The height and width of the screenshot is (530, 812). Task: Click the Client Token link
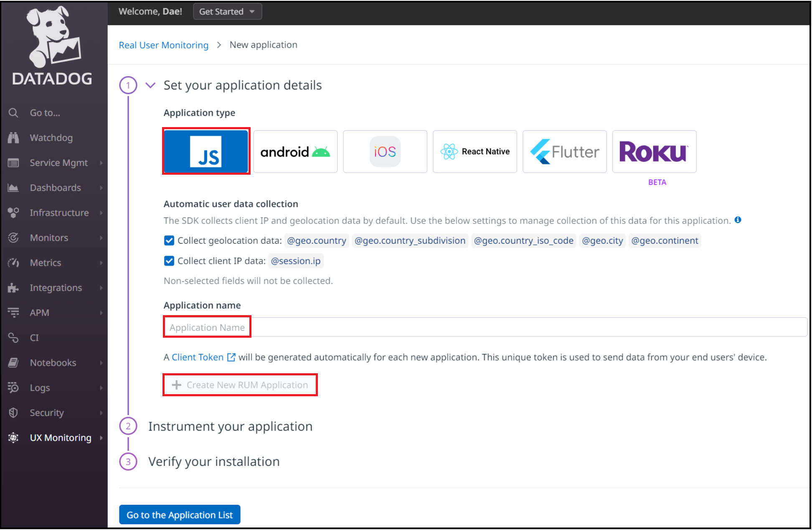point(198,357)
